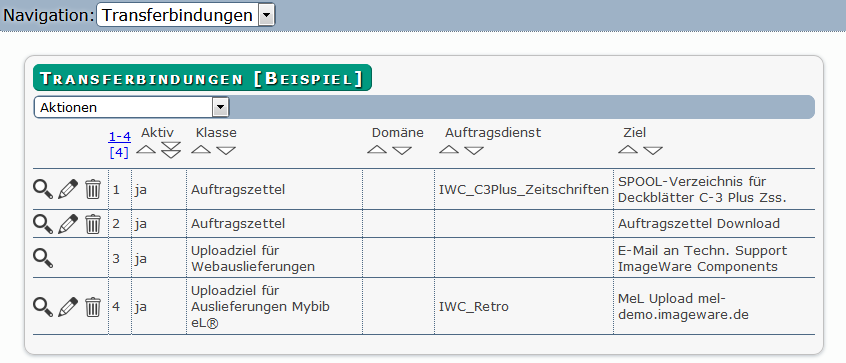
Task: Delete the Auftragszettel Download entry
Action: [93, 224]
